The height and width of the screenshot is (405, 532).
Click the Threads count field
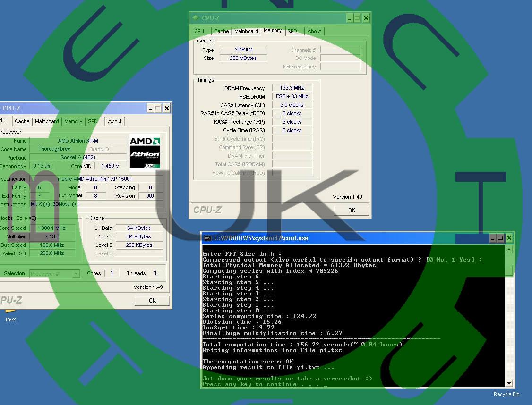tap(155, 273)
